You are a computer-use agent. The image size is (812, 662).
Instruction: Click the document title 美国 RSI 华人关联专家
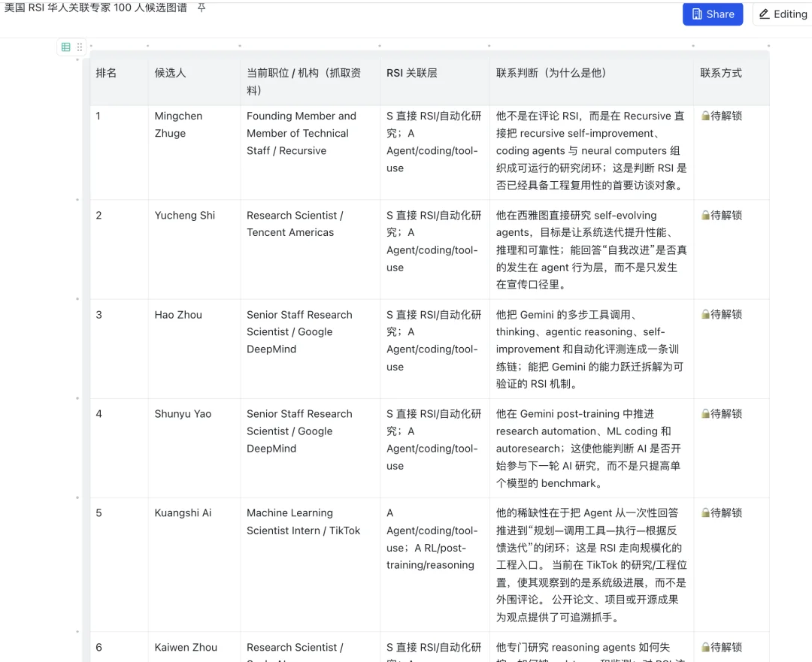[95, 8]
